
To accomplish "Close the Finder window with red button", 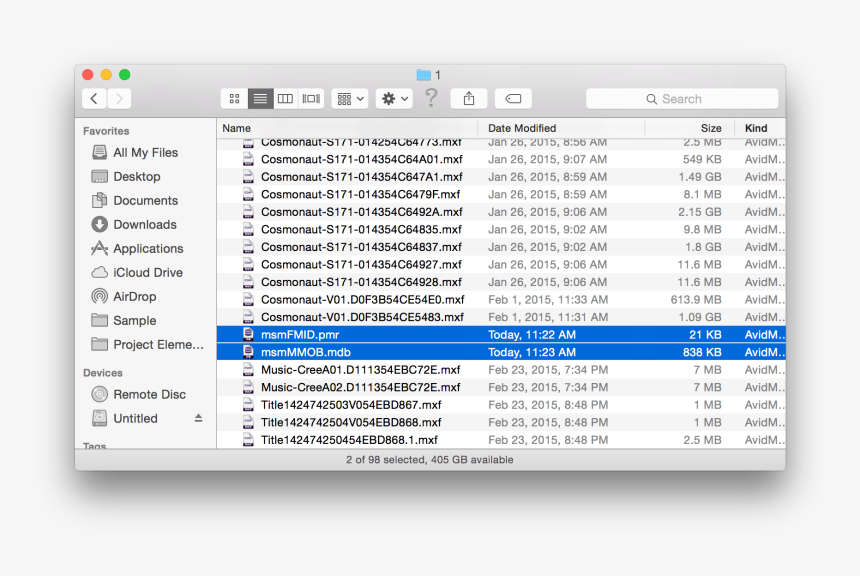I will tap(88, 75).
